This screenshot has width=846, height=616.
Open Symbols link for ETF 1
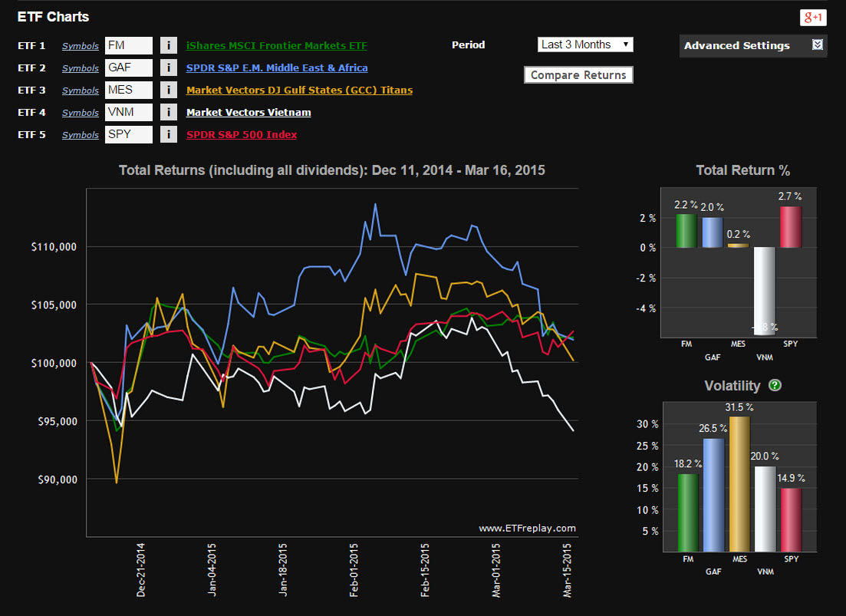(x=81, y=46)
